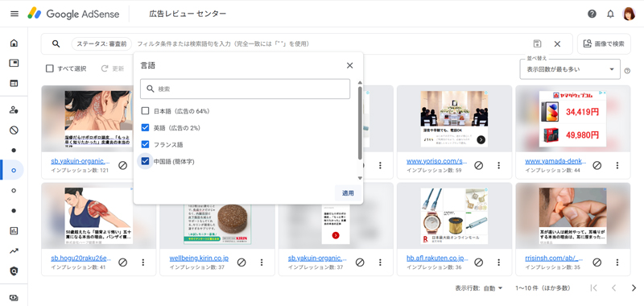Click the language search input field

pos(246,89)
